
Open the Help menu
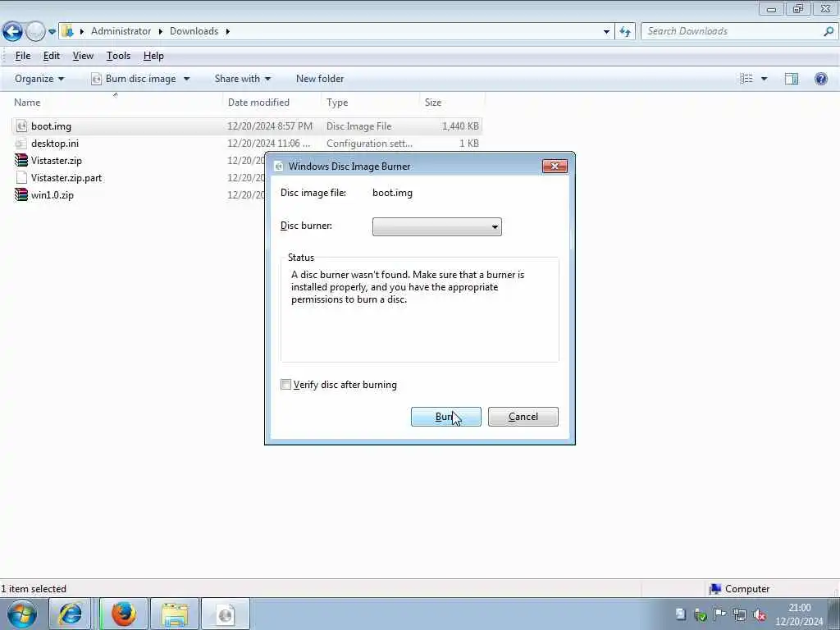point(153,56)
